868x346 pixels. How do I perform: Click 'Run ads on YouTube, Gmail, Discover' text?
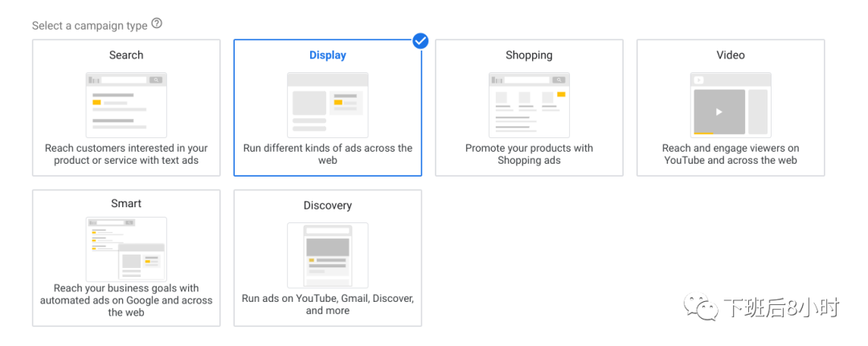click(328, 304)
